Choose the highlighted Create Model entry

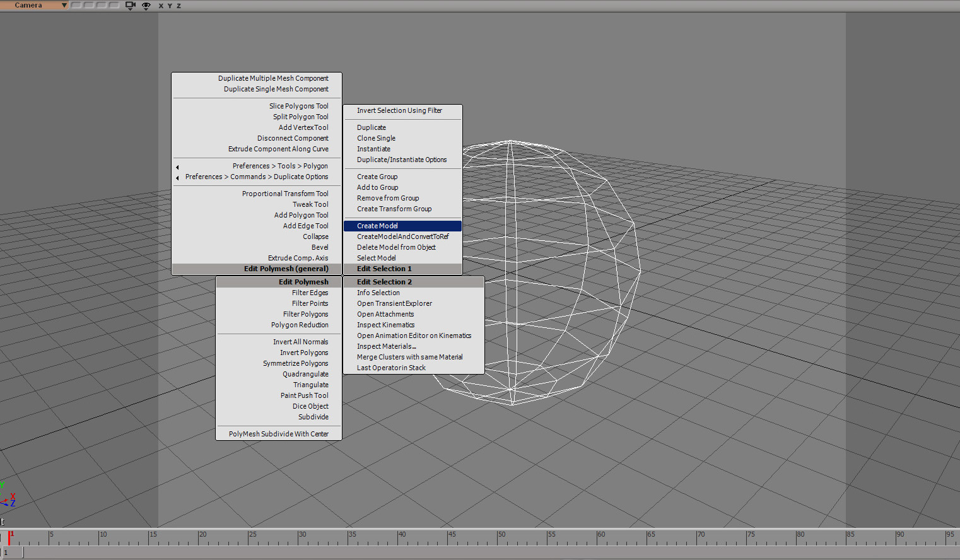click(x=403, y=226)
